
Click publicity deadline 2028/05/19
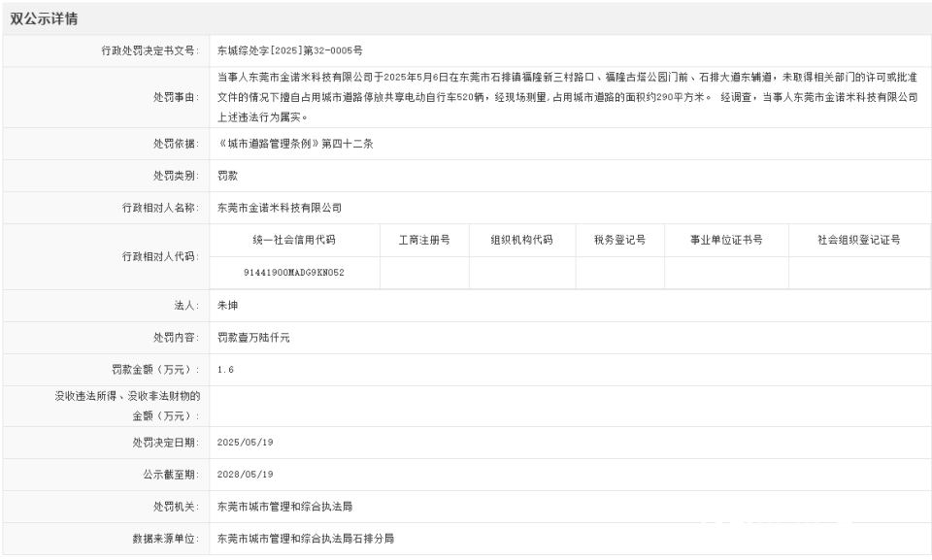pos(250,474)
